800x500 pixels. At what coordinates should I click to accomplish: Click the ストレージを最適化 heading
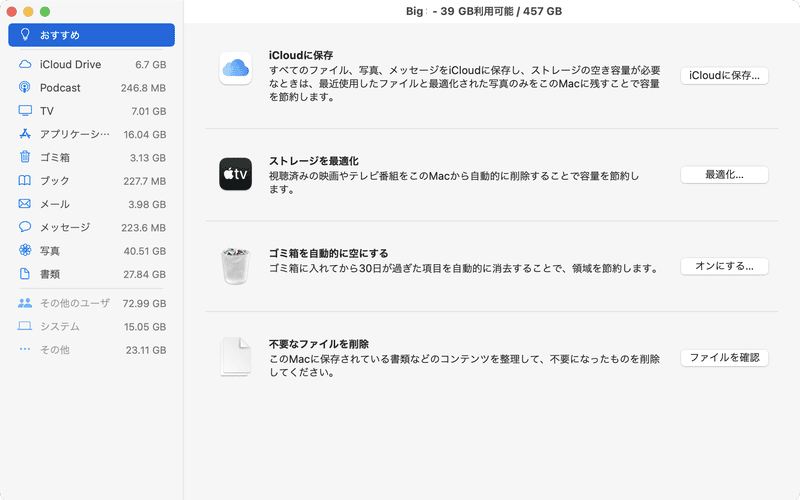(314, 161)
